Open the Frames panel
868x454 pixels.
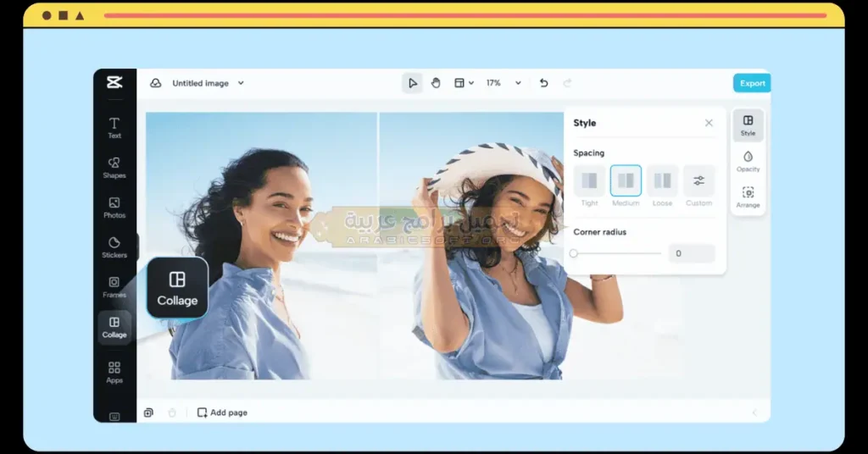click(114, 287)
